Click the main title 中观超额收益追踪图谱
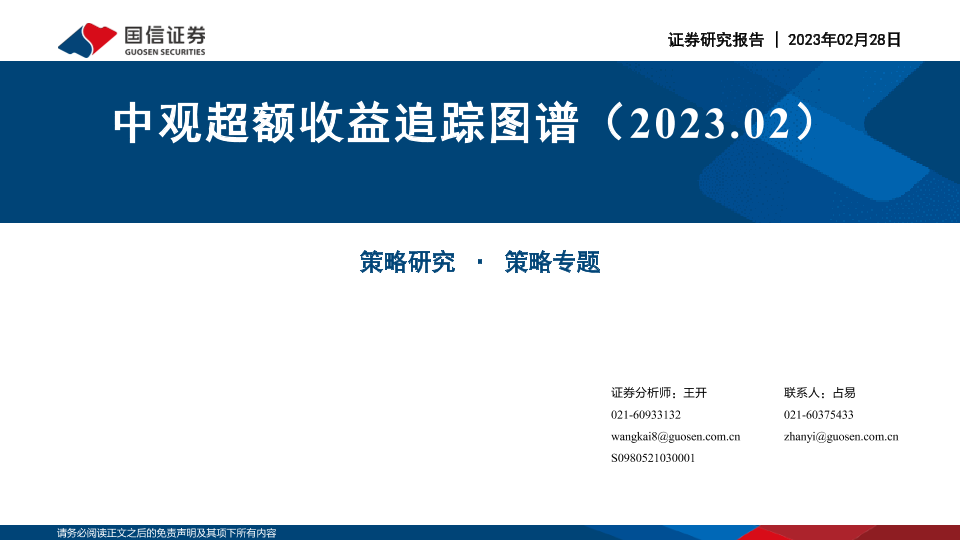This screenshot has width=960, height=540. [x=346, y=124]
